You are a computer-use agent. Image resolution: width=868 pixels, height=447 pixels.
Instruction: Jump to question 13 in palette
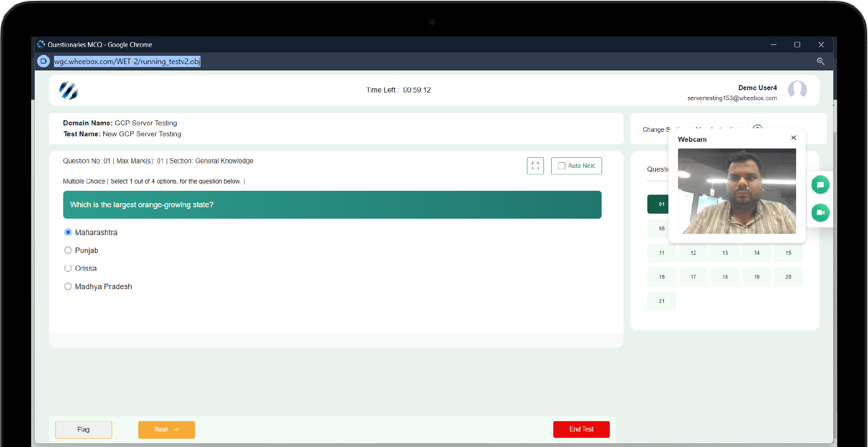tap(725, 253)
